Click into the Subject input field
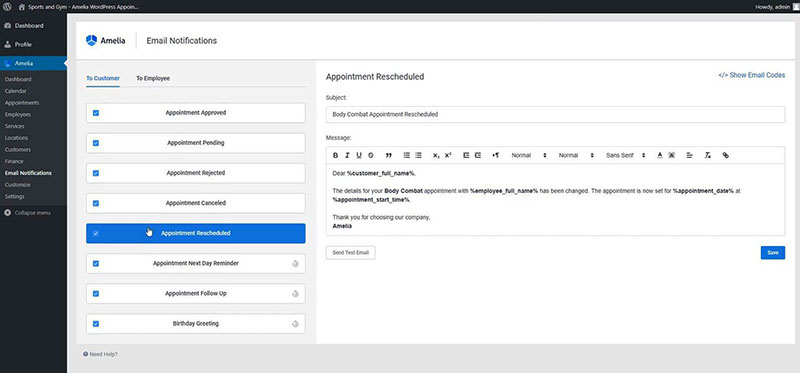Viewport: 800px width, 373px height. point(555,114)
